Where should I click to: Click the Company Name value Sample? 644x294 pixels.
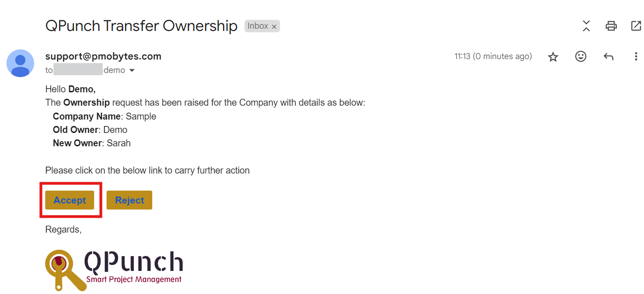click(141, 116)
